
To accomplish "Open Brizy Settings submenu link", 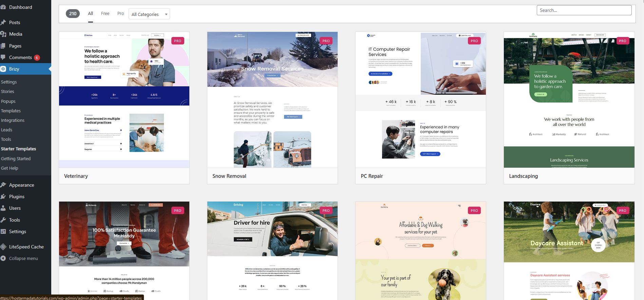I will [9, 82].
